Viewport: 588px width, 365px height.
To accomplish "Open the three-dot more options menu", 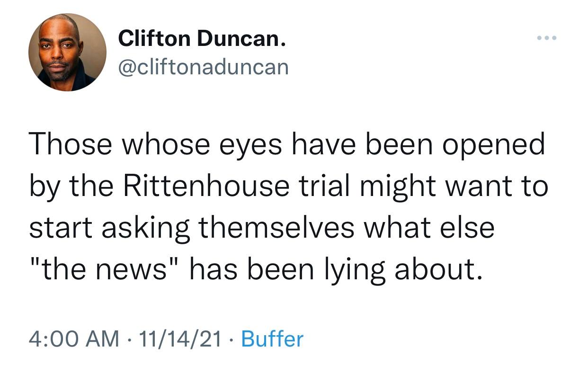I will pos(547,38).
